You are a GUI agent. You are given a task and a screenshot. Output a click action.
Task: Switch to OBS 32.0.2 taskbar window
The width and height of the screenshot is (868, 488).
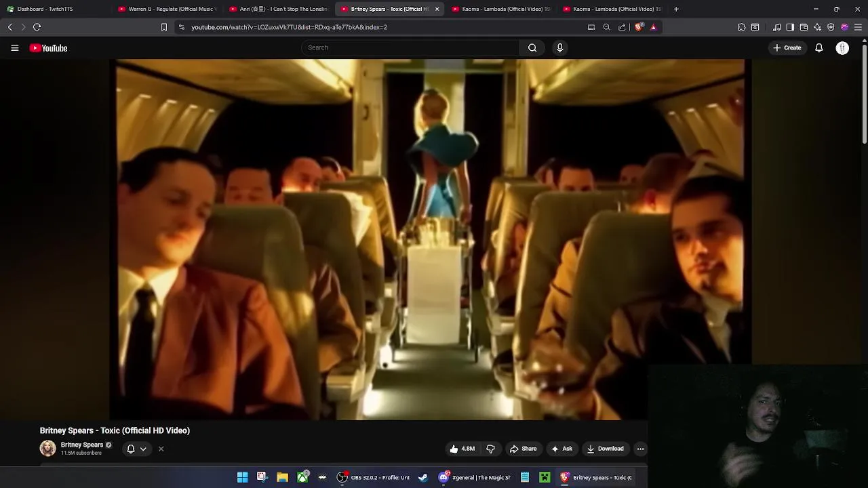click(x=374, y=477)
